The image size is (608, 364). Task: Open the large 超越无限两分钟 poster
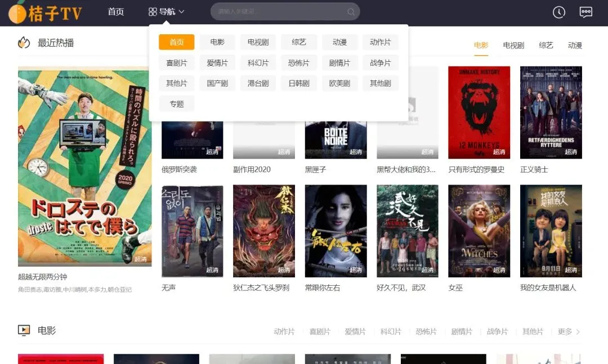[x=84, y=167]
